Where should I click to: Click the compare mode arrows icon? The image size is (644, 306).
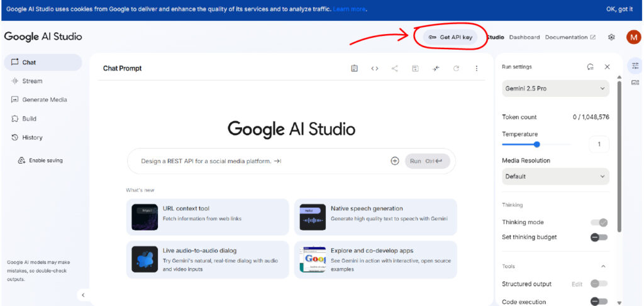[x=435, y=69]
